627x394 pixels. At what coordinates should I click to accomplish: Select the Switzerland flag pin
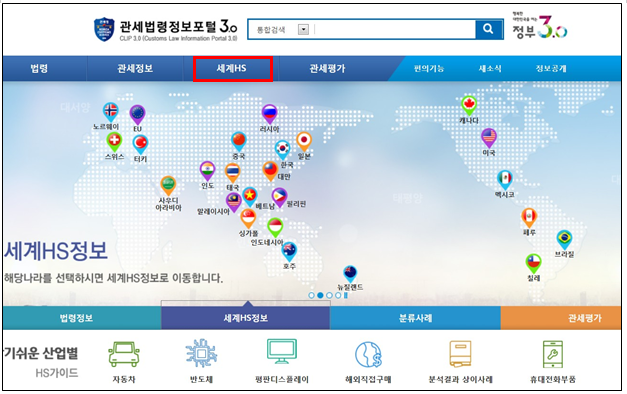pos(114,142)
